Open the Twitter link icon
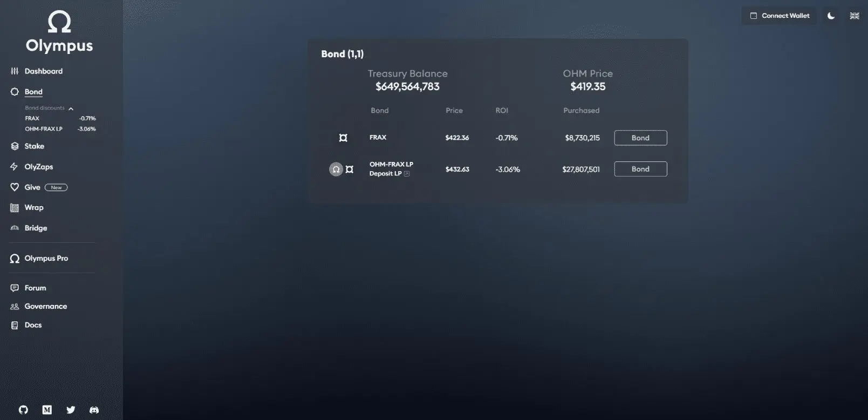 71,410
